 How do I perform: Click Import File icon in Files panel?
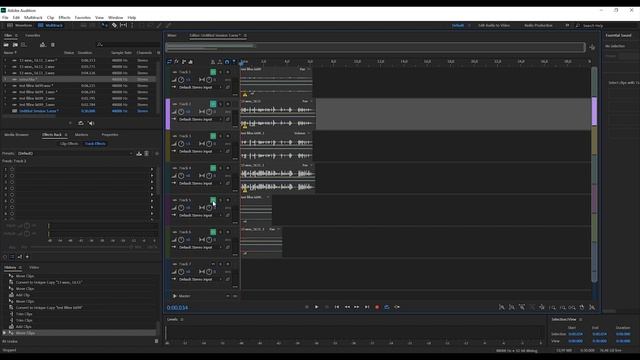point(15,44)
